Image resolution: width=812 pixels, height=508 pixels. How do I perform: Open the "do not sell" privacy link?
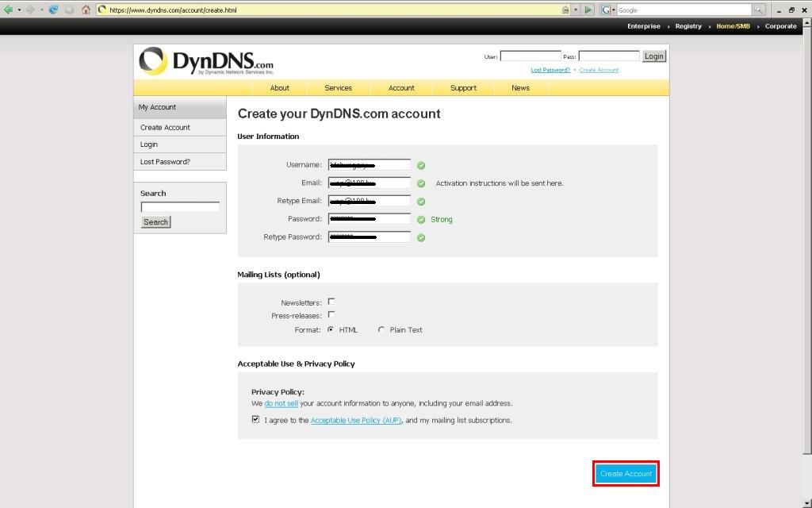tap(282, 403)
